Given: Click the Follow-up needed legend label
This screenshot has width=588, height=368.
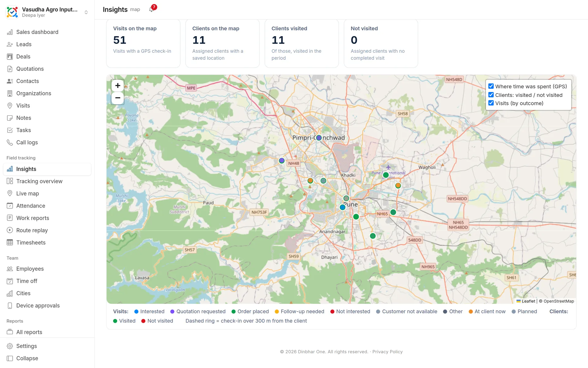Looking at the screenshot, I should point(303,312).
